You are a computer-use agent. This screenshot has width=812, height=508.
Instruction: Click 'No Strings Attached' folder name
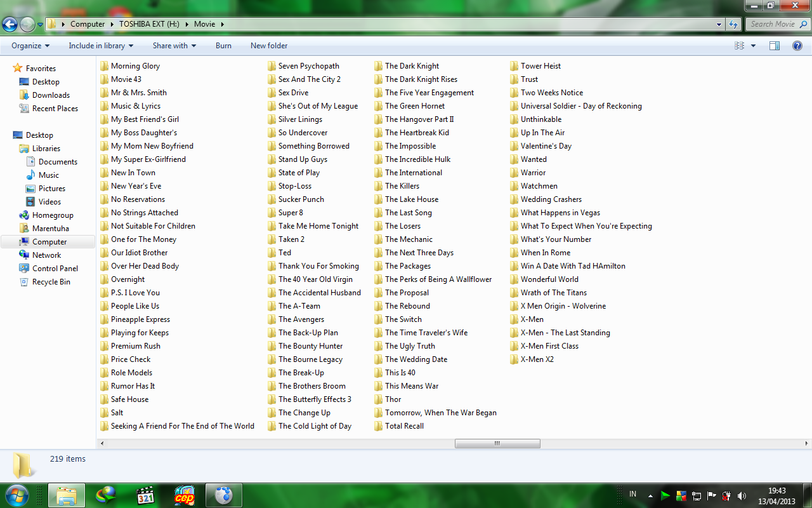[x=145, y=213]
